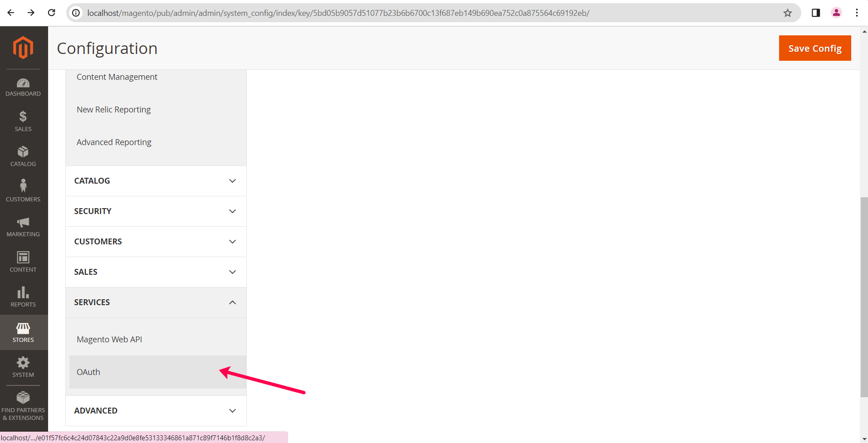Open the Catalog box icon menu
868x443 pixels.
(x=23, y=156)
